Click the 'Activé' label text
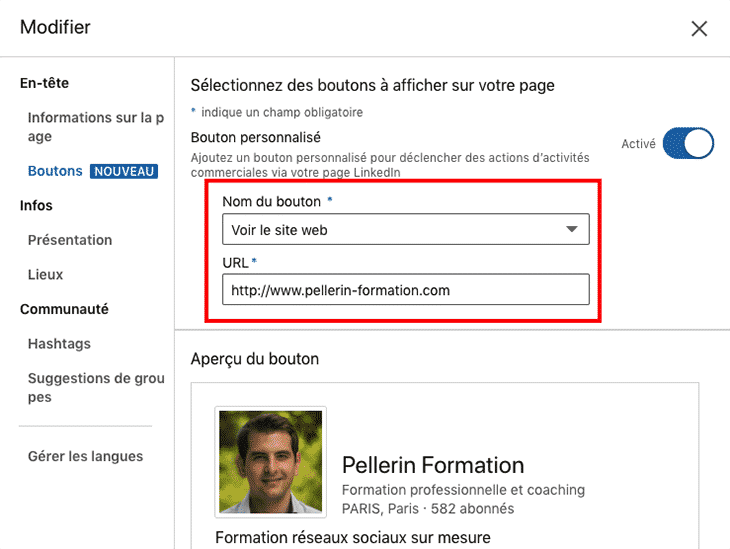This screenshot has height=549, width=730. click(x=638, y=144)
